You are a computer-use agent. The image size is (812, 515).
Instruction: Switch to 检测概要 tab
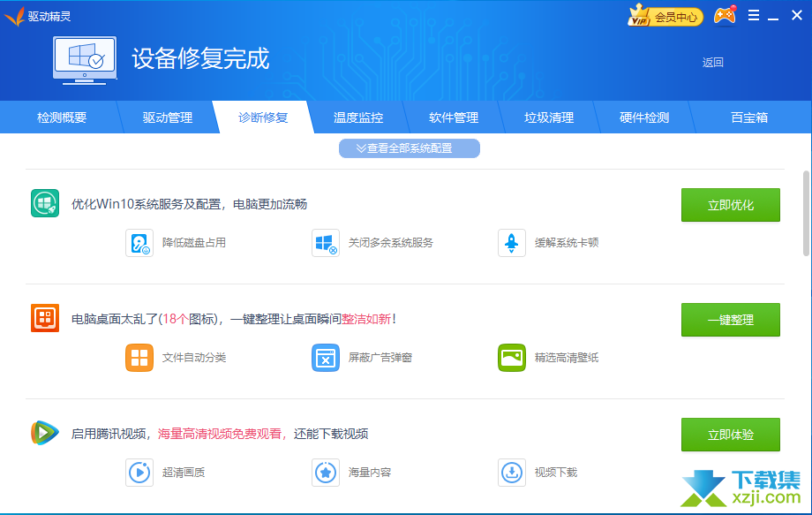(x=62, y=117)
